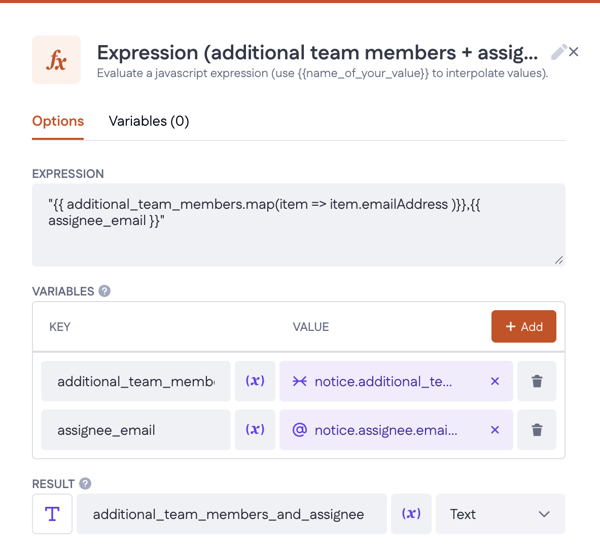Edit the assignee_email key field
The image size is (600, 558).
136,430
